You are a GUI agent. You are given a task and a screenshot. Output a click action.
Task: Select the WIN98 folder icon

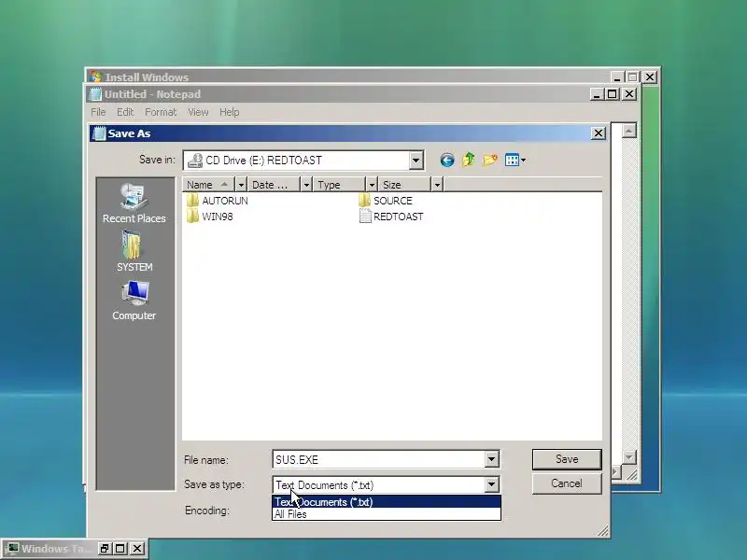pos(192,217)
